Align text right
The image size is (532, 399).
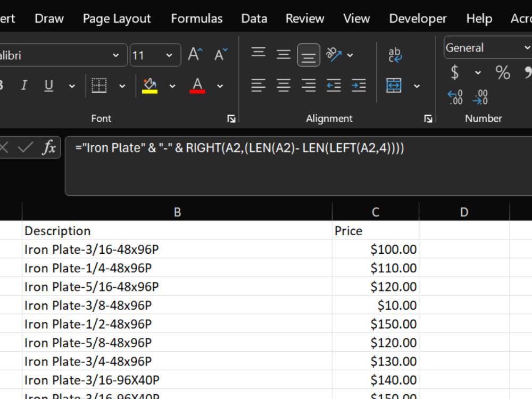tap(309, 85)
